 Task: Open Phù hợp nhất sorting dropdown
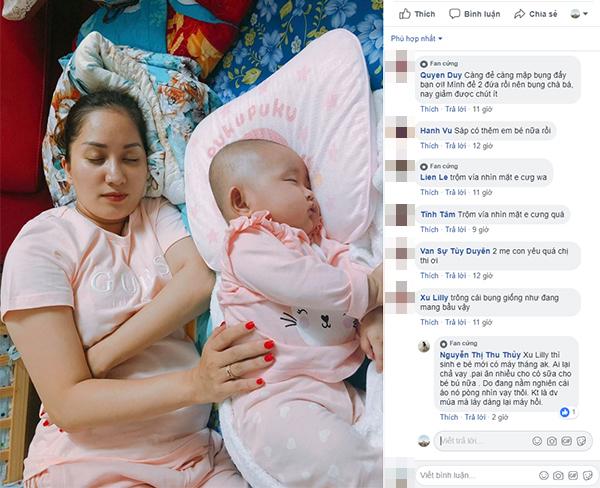(x=416, y=39)
